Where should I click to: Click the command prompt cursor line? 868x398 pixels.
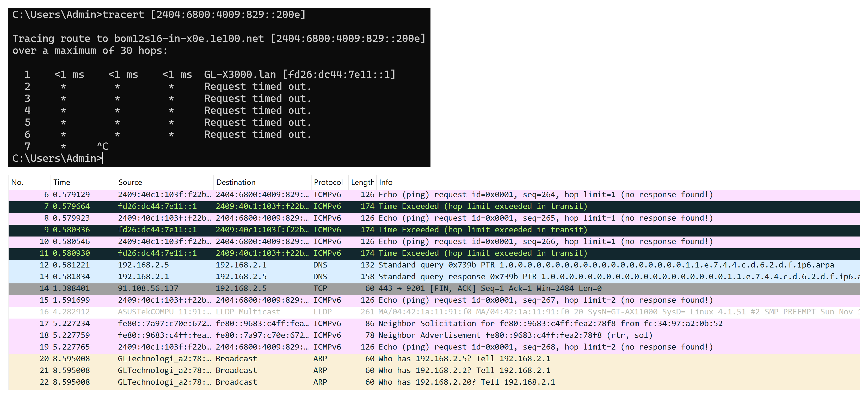tap(57, 158)
